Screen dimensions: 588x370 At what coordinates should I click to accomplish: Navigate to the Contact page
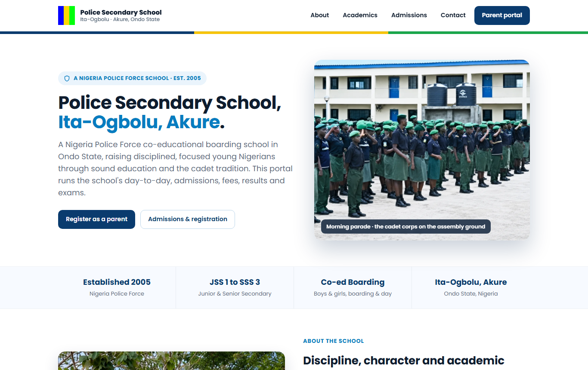coord(453,15)
